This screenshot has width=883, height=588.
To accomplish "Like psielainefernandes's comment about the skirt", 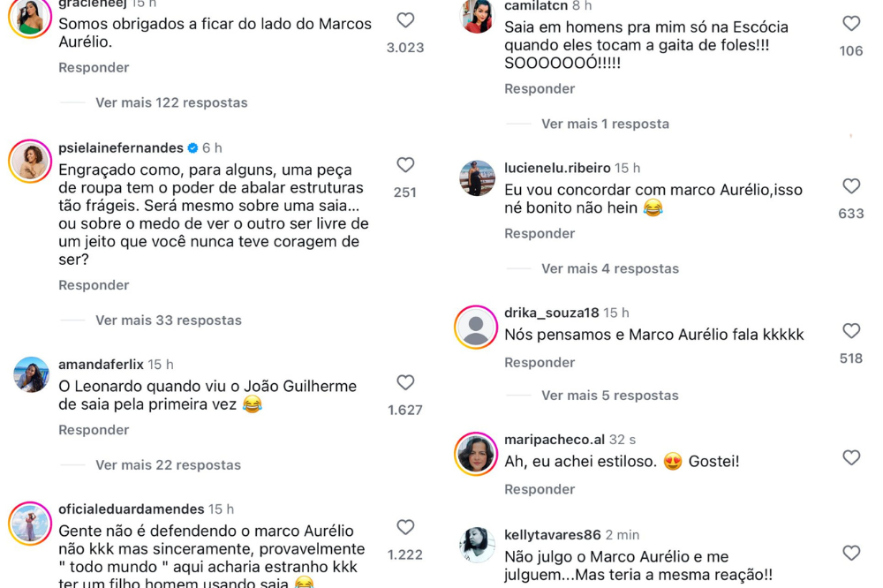I will [405, 165].
